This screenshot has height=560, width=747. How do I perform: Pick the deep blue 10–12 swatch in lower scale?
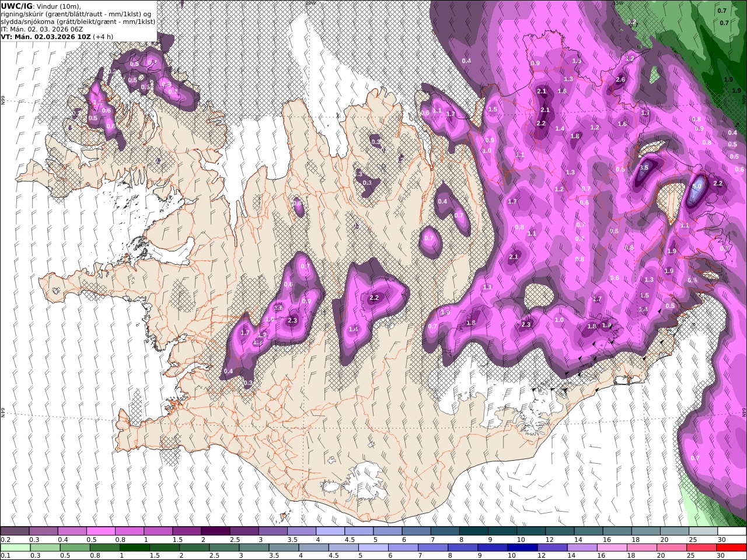click(x=522, y=548)
